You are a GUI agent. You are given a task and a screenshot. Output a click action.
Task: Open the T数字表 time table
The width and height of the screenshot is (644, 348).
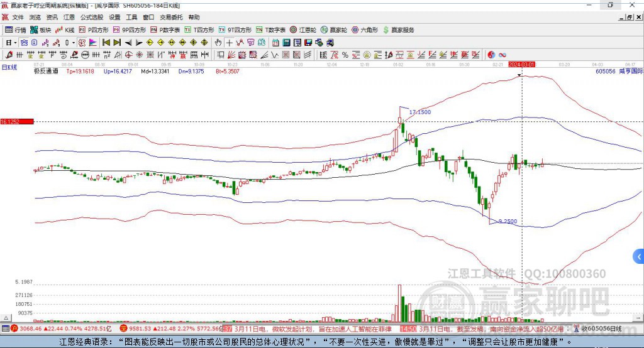[x=270, y=30]
